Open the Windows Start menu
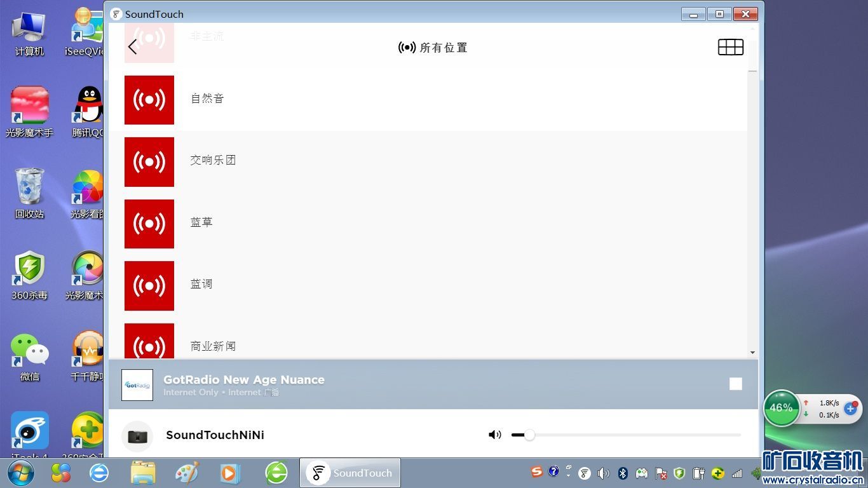Image resolution: width=868 pixels, height=488 pixels. (x=21, y=473)
